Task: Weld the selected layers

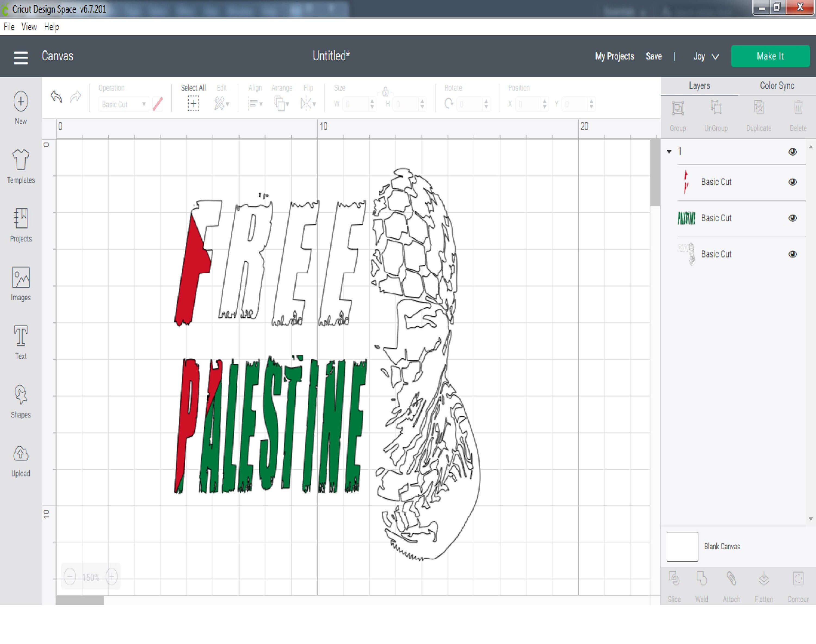Action: point(702,583)
